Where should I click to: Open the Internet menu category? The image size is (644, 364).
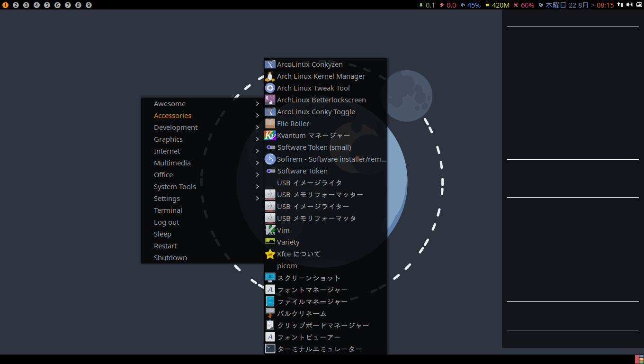[x=167, y=151]
